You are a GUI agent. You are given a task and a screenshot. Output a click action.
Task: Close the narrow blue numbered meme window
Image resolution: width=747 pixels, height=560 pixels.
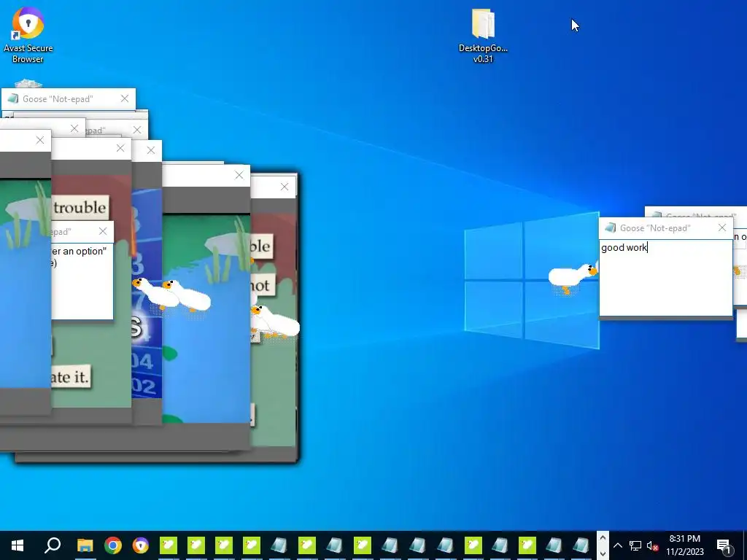[x=151, y=150]
